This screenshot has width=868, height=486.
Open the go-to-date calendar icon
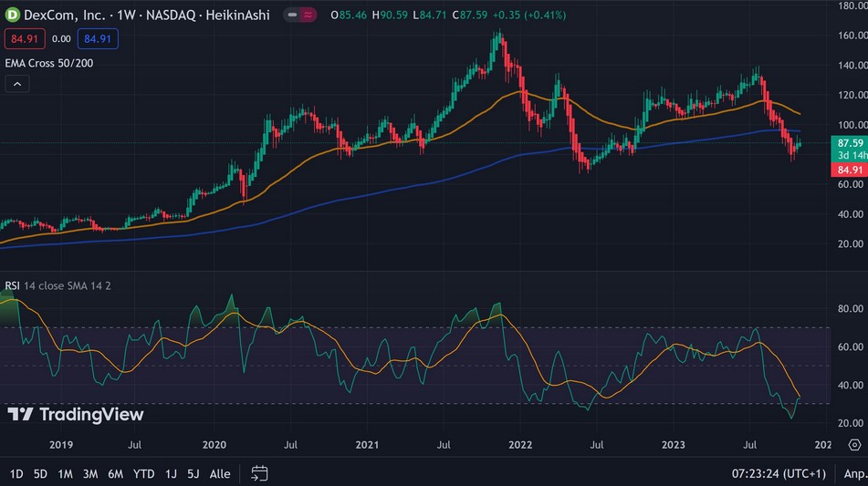(259, 473)
